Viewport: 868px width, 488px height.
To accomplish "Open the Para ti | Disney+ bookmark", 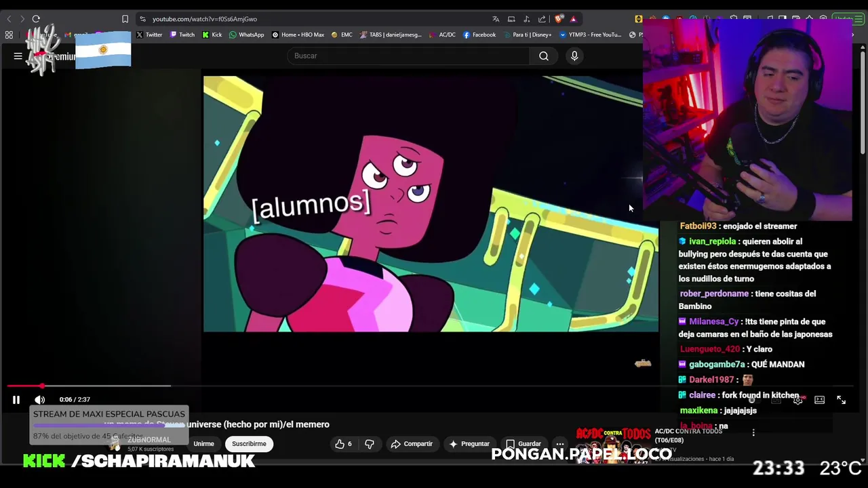I will [x=528, y=35].
